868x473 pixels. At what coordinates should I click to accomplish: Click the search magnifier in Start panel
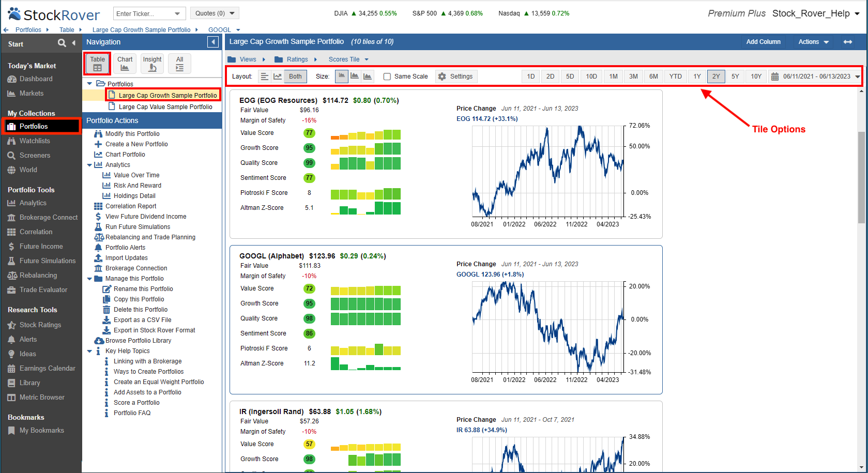coord(62,43)
